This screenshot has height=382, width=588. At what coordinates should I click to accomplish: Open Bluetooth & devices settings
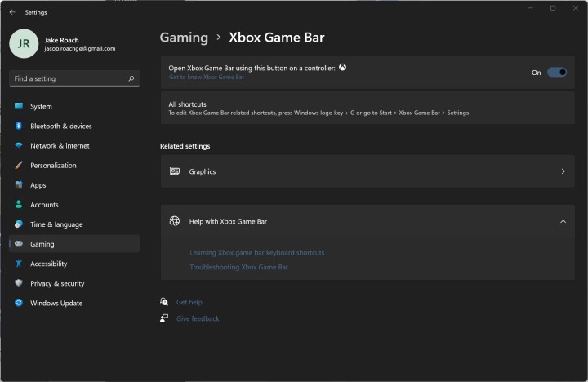[74, 126]
